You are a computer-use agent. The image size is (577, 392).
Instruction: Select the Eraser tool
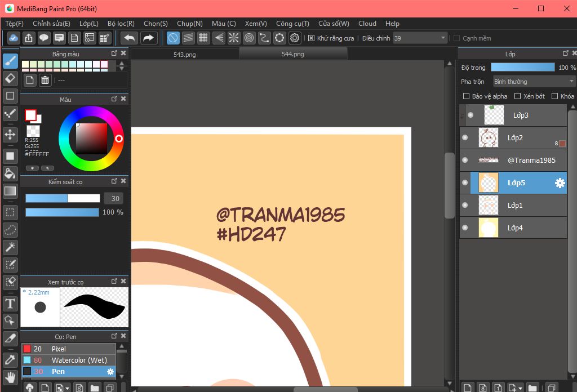pyautogui.click(x=10, y=78)
